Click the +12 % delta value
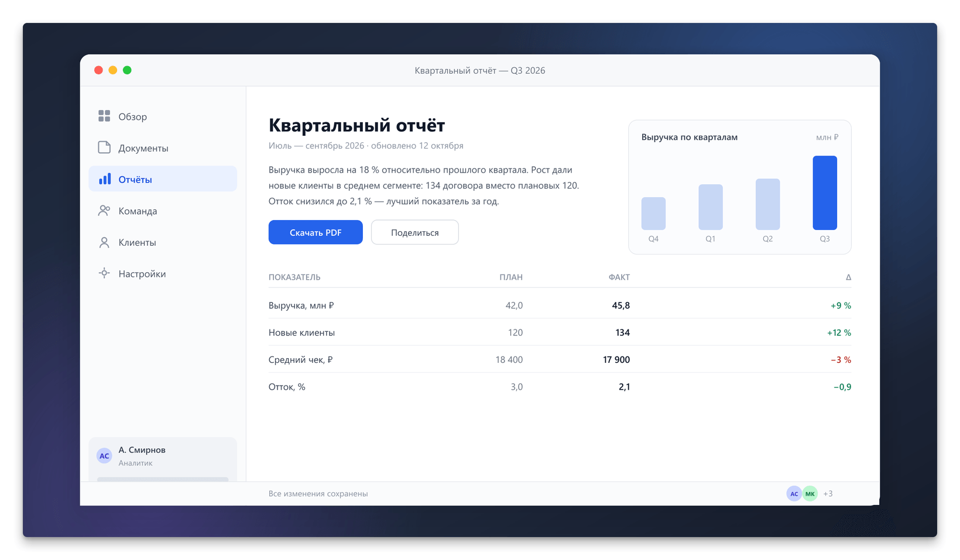The image size is (960, 560). click(x=839, y=332)
